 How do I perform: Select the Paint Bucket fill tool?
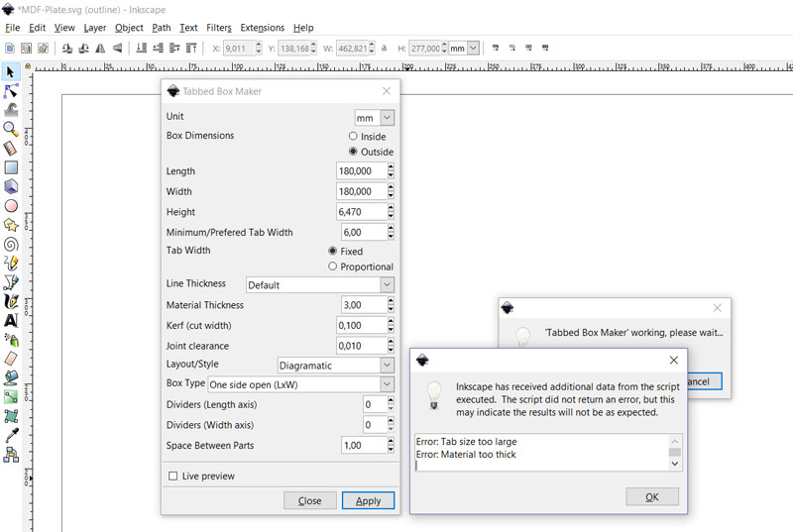coord(11,377)
